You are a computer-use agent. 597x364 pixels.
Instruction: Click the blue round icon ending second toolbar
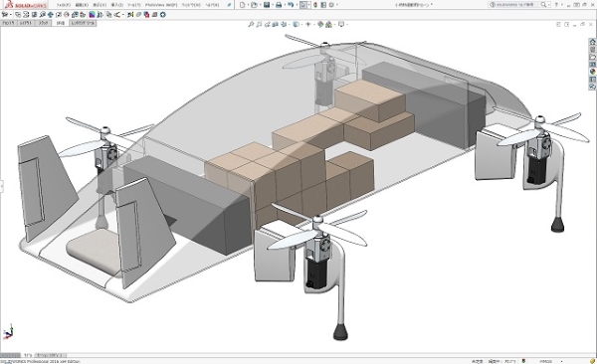[162, 15]
